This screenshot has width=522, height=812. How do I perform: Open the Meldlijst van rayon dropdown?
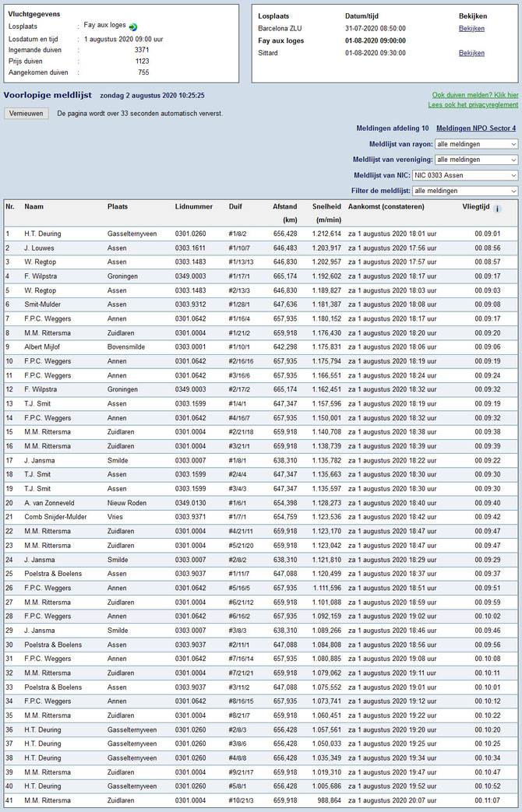[476, 144]
